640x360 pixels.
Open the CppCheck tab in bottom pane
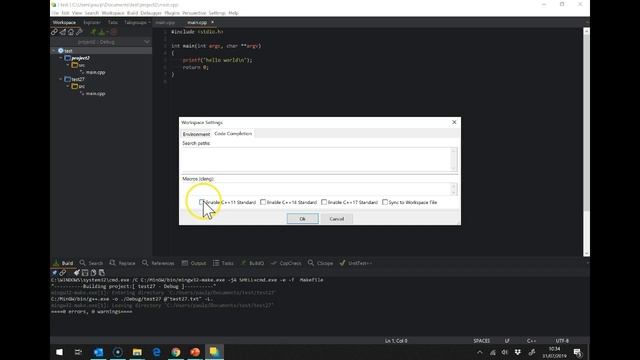pos(286,263)
